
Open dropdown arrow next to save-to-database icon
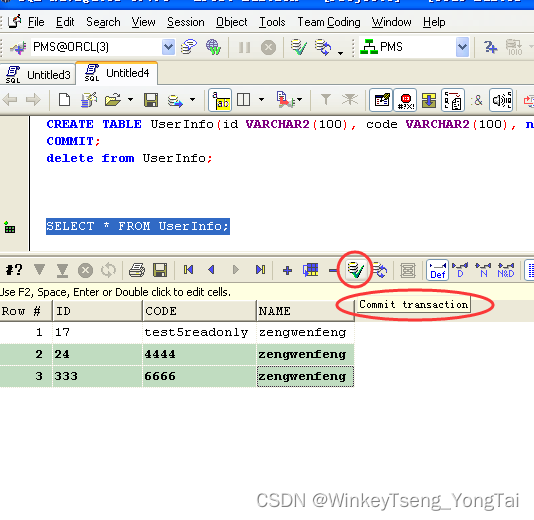coord(192,100)
